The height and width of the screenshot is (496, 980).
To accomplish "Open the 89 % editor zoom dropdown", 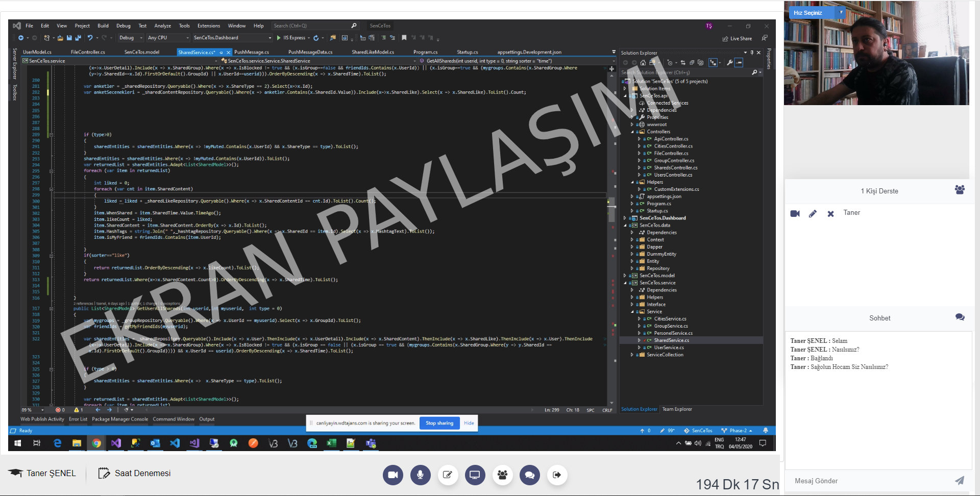I will (33, 410).
